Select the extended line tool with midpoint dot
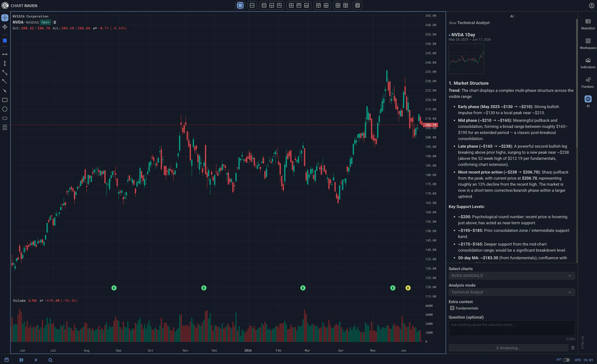The image size is (597, 364). [x=5, y=91]
